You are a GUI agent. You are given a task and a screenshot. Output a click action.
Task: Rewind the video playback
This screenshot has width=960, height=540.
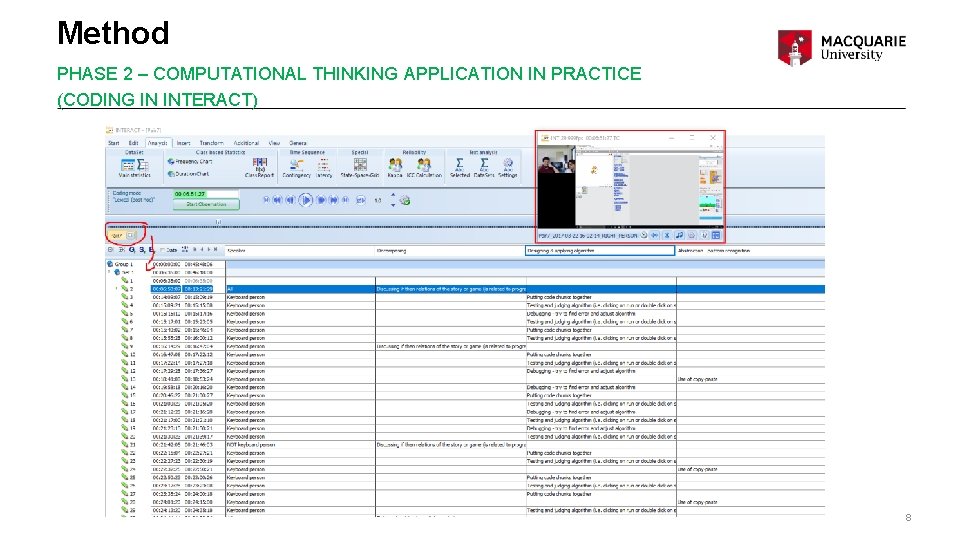coord(277,200)
